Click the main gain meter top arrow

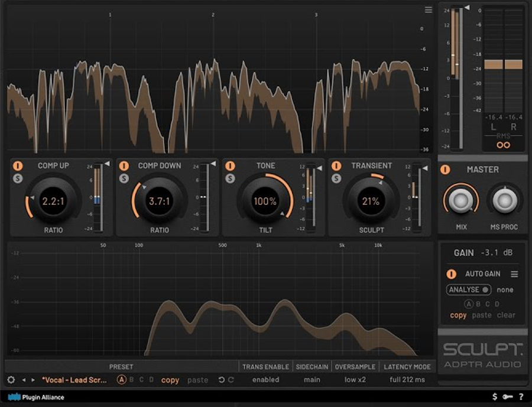467,7
